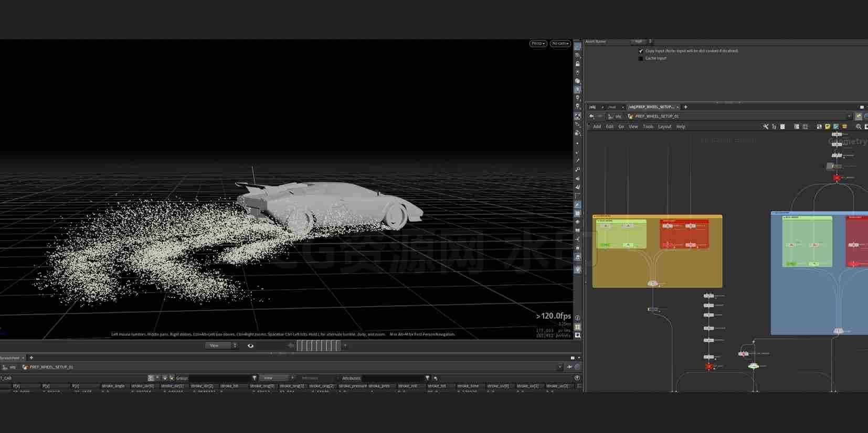Toggle the eye visibility icon below viewport
This screenshot has width=868, height=433.
pyautogui.click(x=250, y=345)
